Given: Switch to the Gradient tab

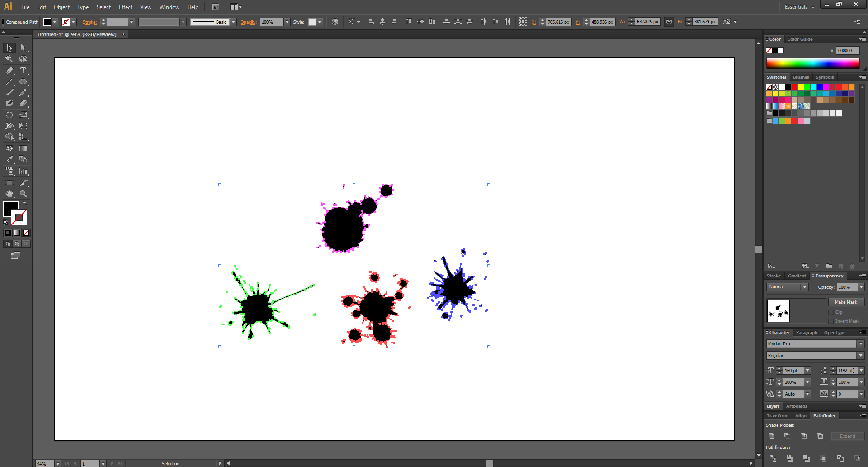Looking at the screenshot, I should (797, 276).
